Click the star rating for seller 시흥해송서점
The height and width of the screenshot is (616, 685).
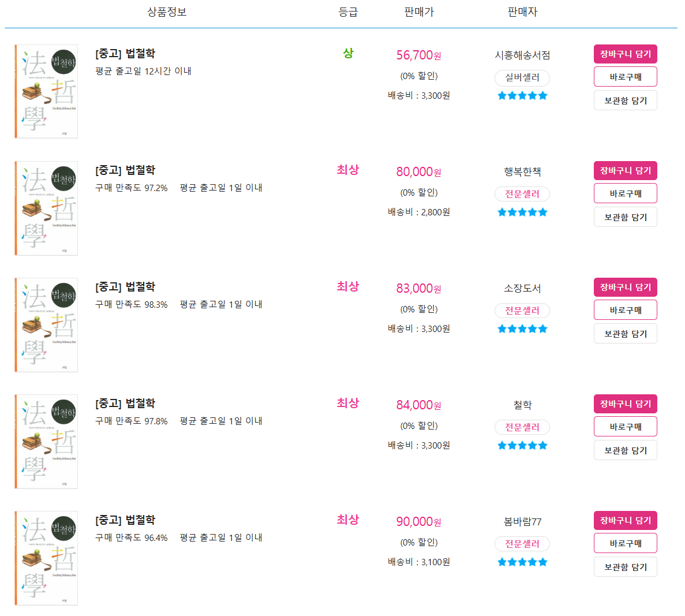[522, 96]
